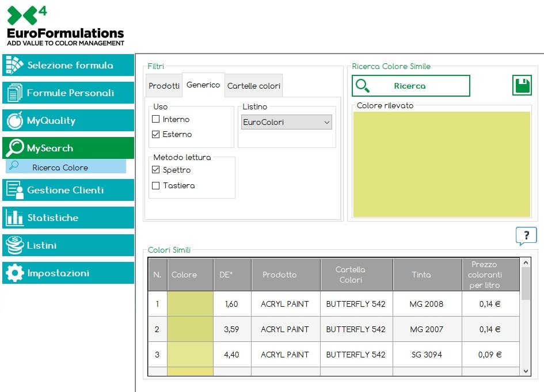
Task: Click the scroll down arrow of Colori Simili
Action: (526, 371)
